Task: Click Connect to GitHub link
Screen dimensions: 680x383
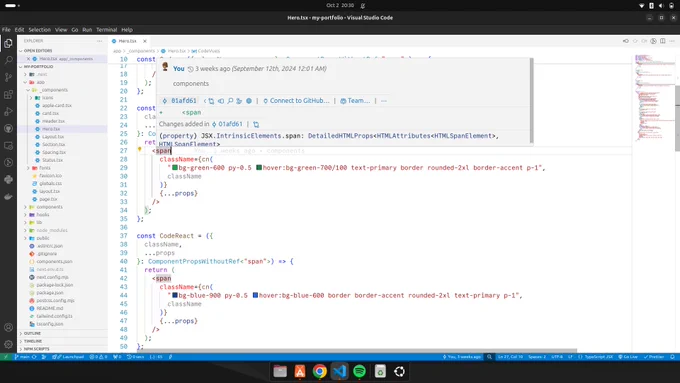Action: pos(296,101)
